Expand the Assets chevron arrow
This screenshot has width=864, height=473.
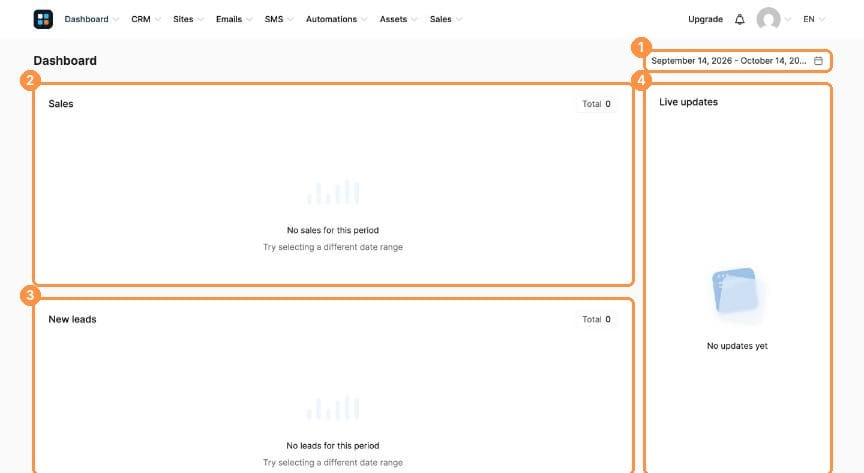coord(414,20)
